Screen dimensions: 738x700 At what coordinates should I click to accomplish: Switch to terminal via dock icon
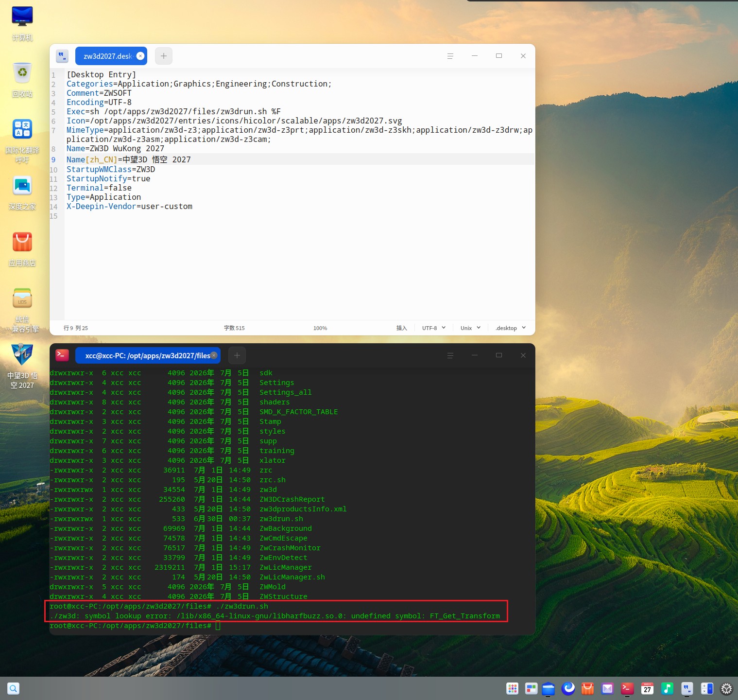pyautogui.click(x=627, y=688)
